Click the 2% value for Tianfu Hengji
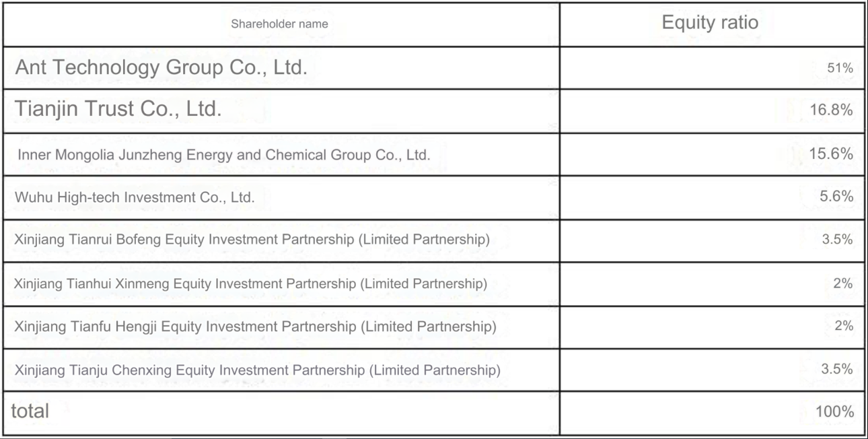This screenshot has height=439, width=868. [x=842, y=326]
